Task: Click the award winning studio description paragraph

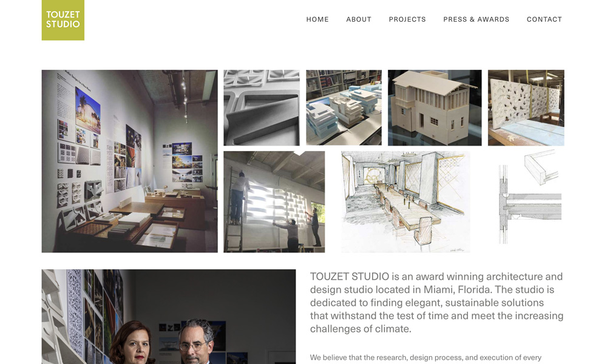Action: (x=436, y=303)
